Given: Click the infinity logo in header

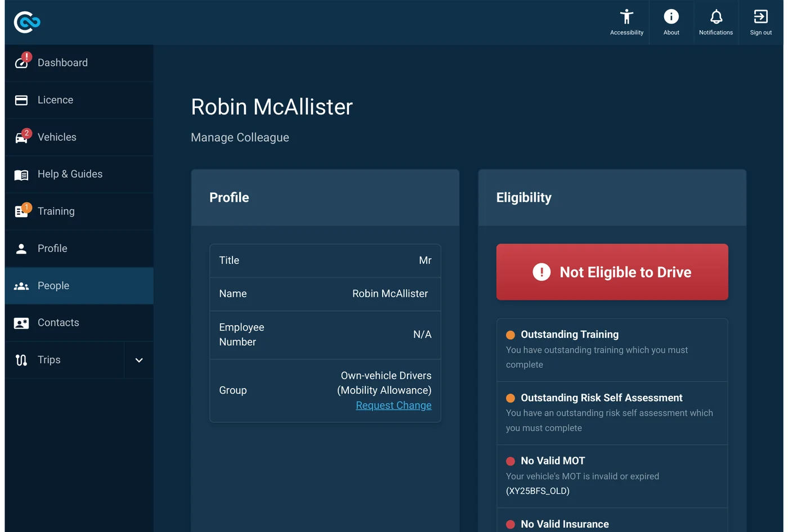Looking at the screenshot, I should (27, 22).
